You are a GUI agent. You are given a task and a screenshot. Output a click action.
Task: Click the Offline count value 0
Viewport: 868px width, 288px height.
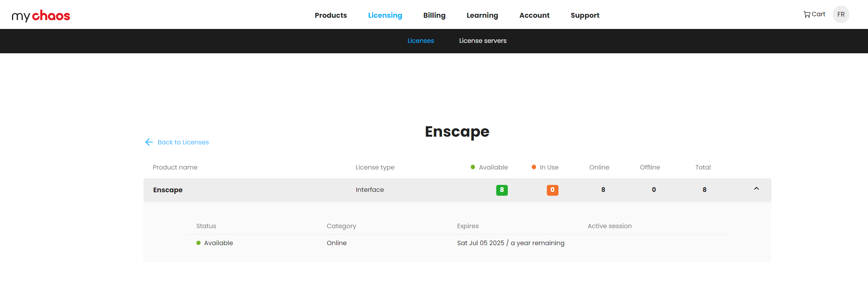coord(654,190)
